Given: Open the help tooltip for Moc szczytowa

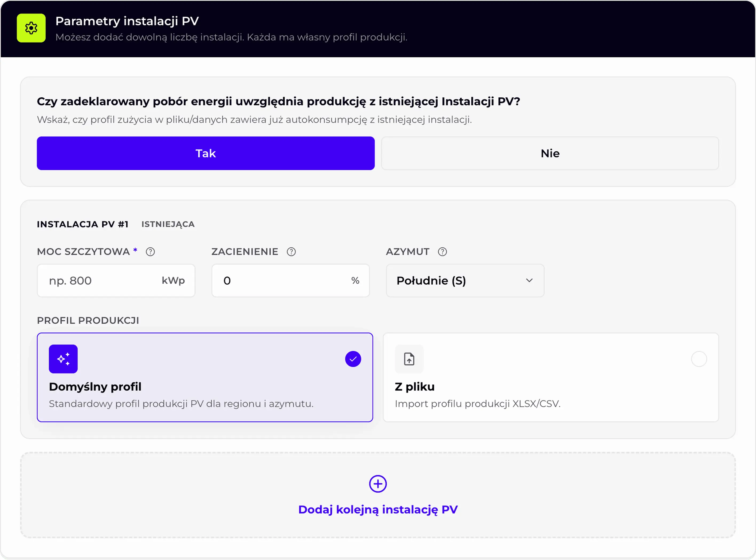Looking at the screenshot, I should (x=150, y=252).
